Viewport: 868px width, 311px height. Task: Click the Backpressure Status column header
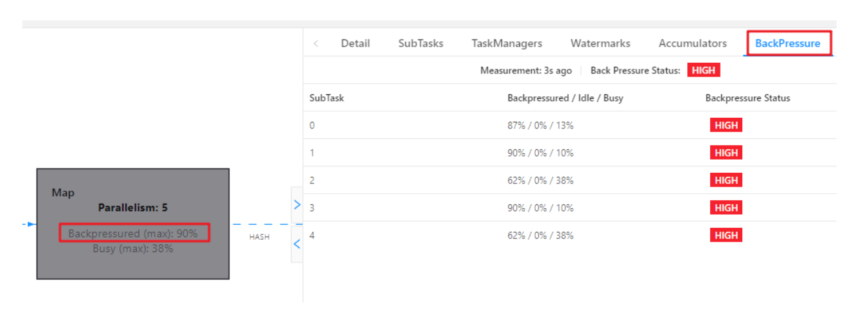pyautogui.click(x=747, y=98)
